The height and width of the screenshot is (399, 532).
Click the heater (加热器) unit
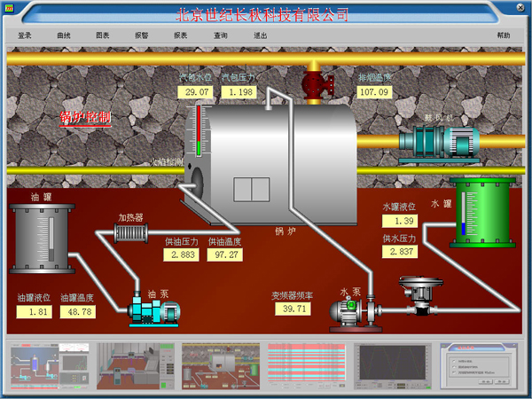click(130, 233)
